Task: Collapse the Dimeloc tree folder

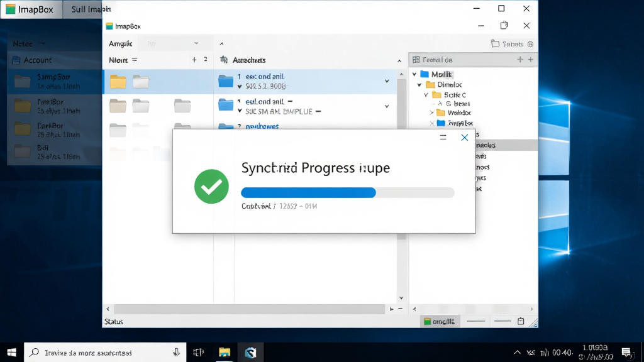Action: (419, 85)
